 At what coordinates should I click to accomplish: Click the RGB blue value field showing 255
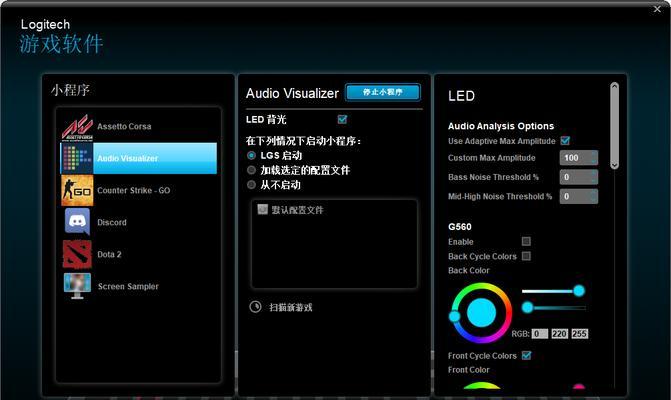(580, 334)
